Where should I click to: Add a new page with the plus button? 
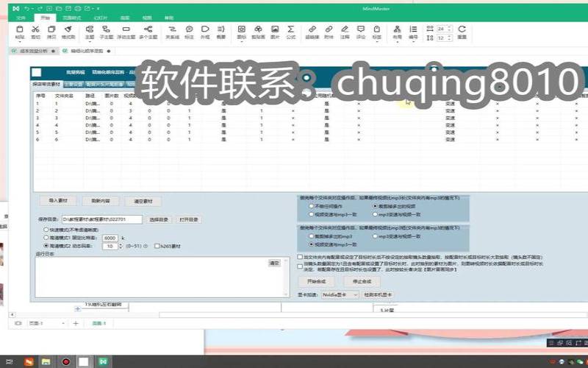coord(76,323)
